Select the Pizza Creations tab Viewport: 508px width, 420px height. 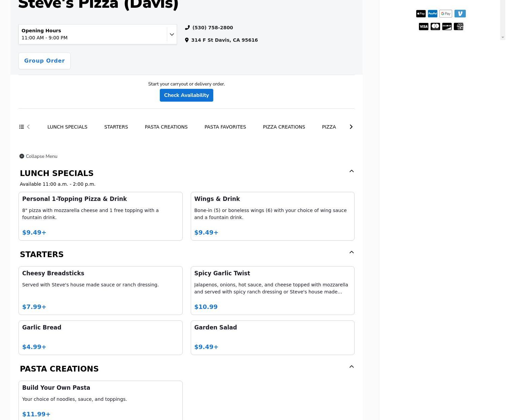pyautogui.click(x=284, y=127)
